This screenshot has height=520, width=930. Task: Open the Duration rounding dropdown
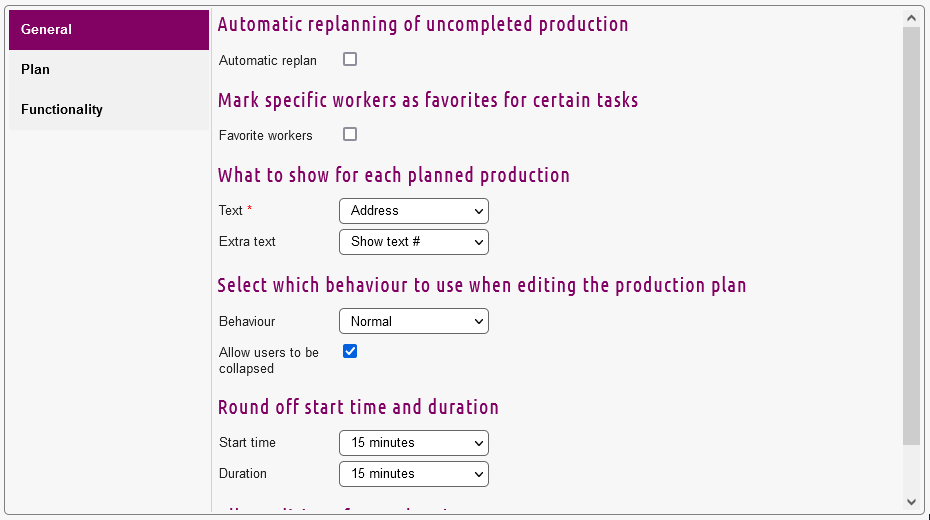pyautogui.click(x=414, y=474)
